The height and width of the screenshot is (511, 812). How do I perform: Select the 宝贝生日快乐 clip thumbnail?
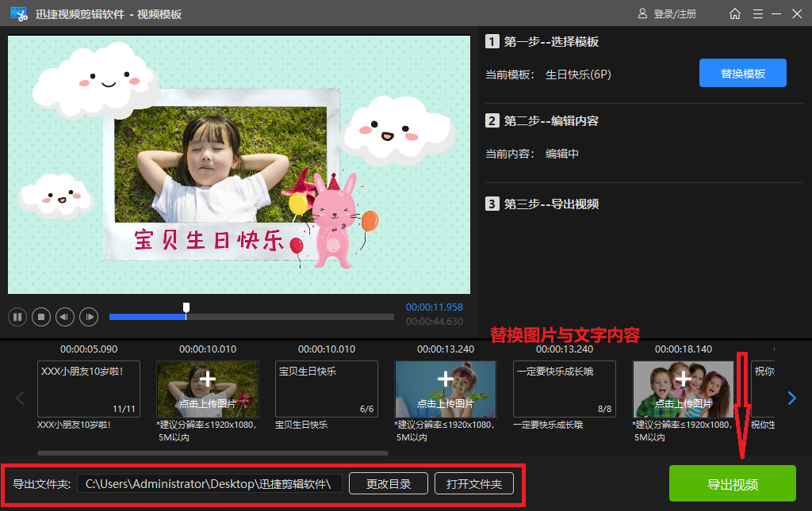(x=326, y=388)
